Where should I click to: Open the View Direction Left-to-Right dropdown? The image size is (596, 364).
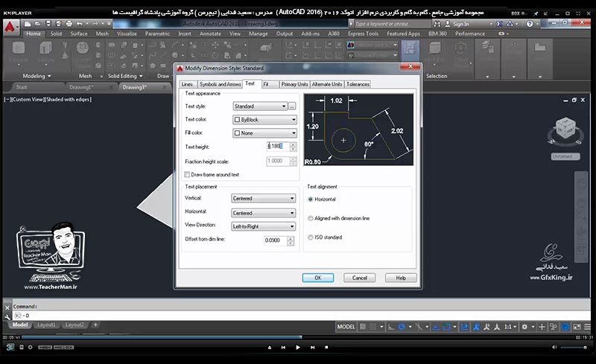pyautogui.click(x=263, y=226)
